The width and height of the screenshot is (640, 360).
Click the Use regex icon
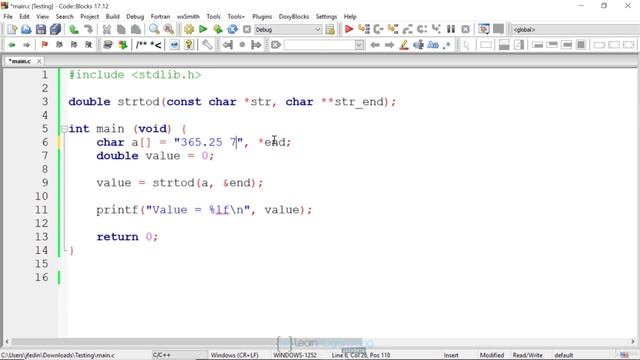tap(447, 45)
